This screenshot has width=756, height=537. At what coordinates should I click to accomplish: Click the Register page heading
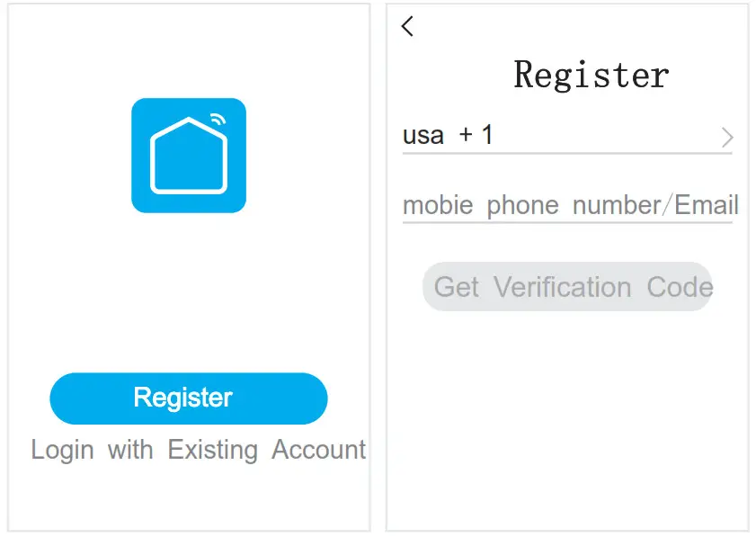coord(591,75)
